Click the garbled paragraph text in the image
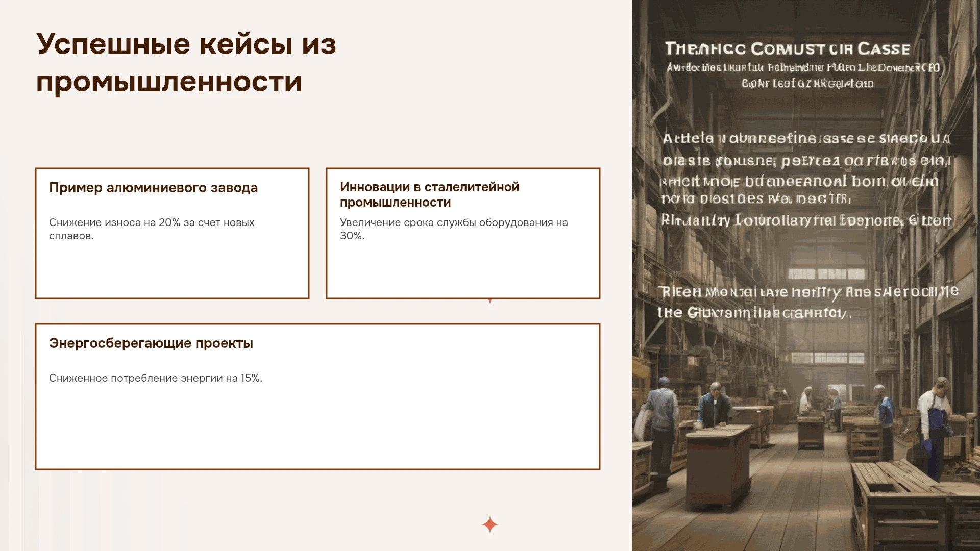Viewport: 980px width, 551px height. (806, 180)
